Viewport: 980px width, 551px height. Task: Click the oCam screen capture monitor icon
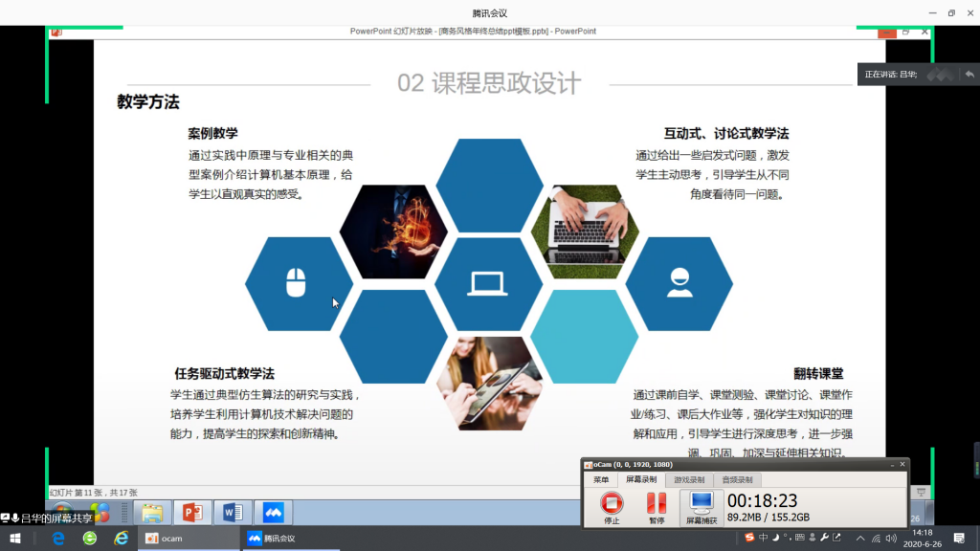point(701,505)
